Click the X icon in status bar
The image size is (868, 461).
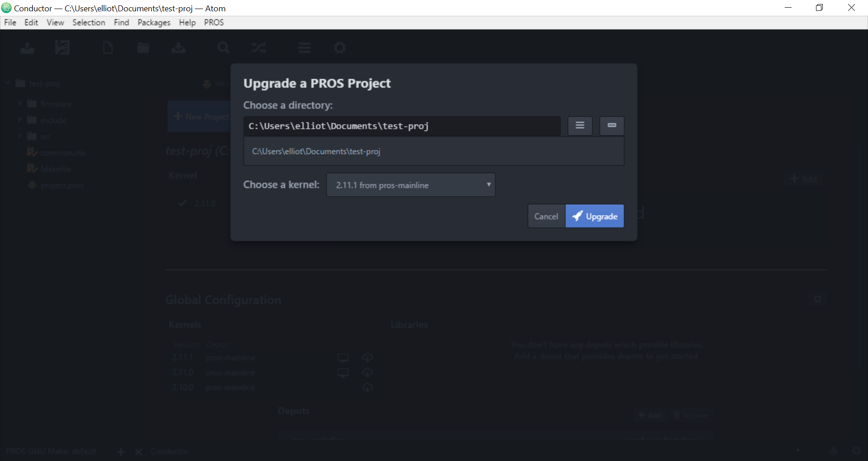[x=138, y=452]
